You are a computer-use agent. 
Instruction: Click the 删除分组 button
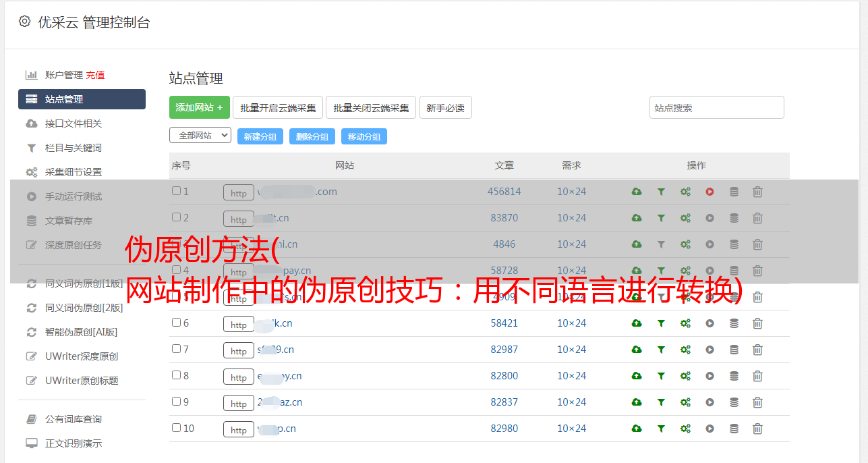(312, 136)
